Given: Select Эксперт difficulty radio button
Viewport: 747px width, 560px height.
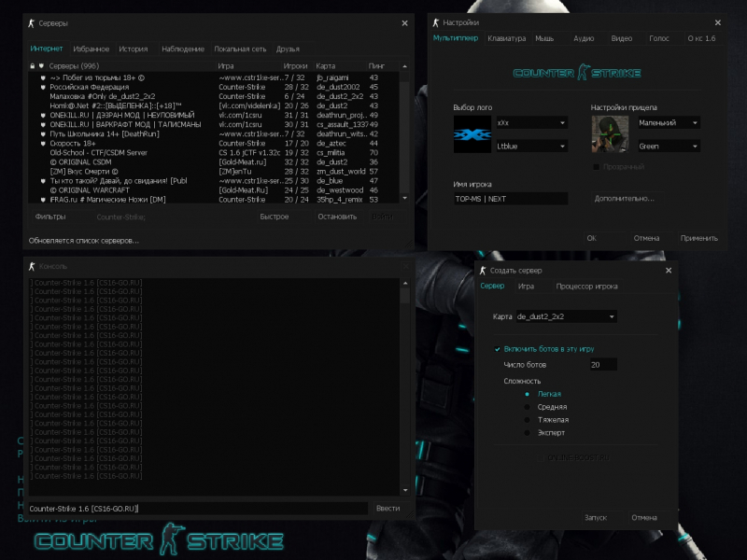Looking at the screenshot, I should 527,433.
